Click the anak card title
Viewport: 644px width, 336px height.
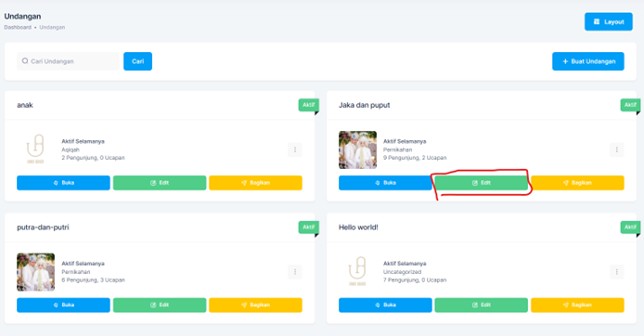point(25,105)
